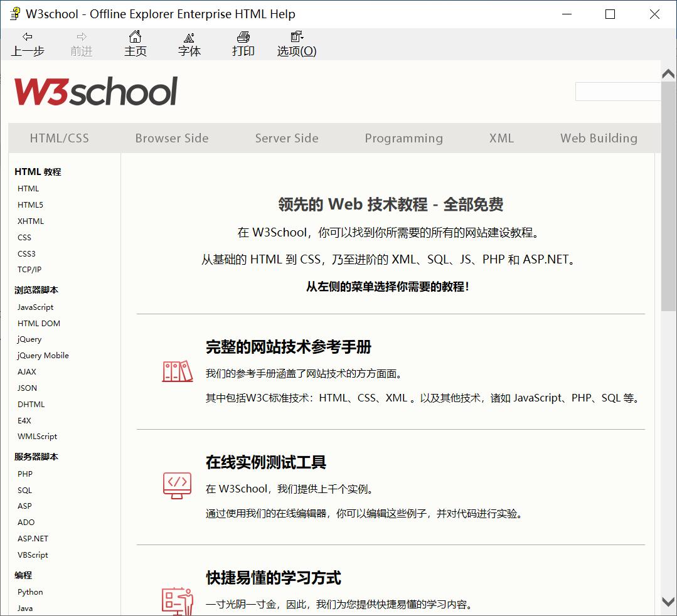Open the JSON tutorial link
Image resolution: width=677 pixels, height=616 pixels.
tap(27, 388)
